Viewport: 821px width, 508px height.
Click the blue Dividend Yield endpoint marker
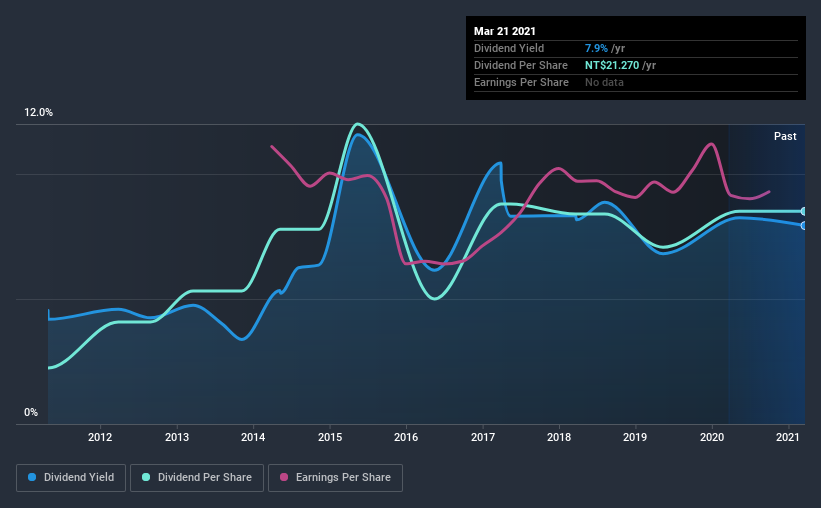pyautogui.click(x=804, y=226)
